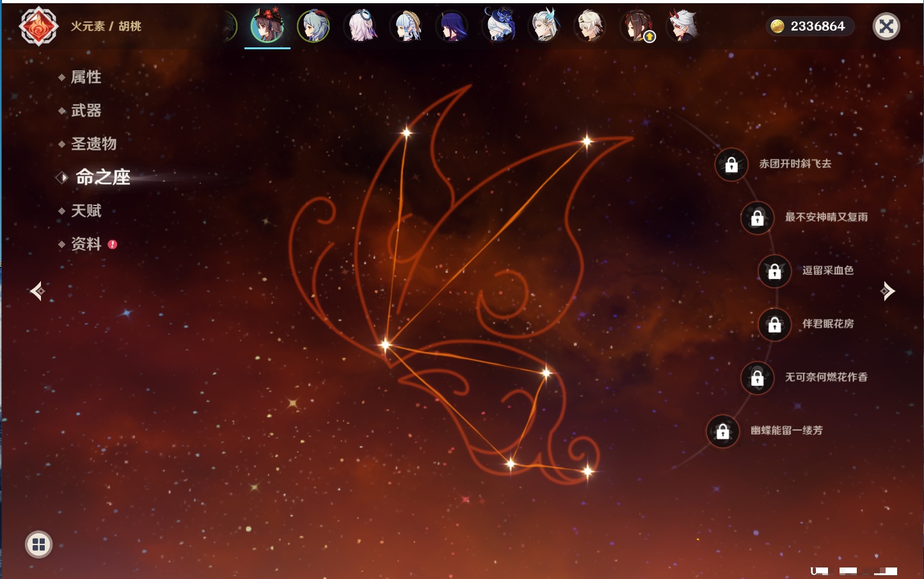This screenshot has height=579, width=924.
Task: Click the Mora coin icon
Action: click(x=777, y=26)
